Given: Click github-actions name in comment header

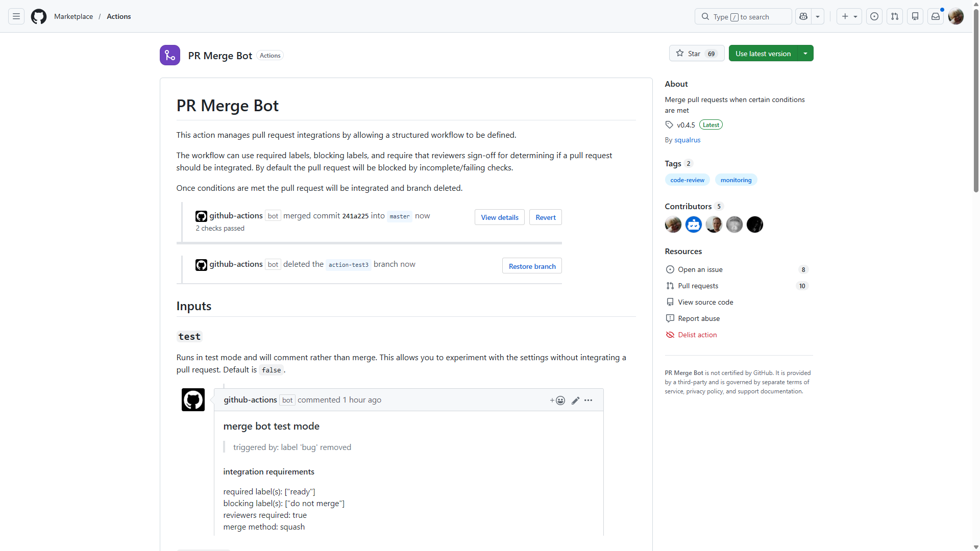Looking at the screenshot, I should (250, 400).
